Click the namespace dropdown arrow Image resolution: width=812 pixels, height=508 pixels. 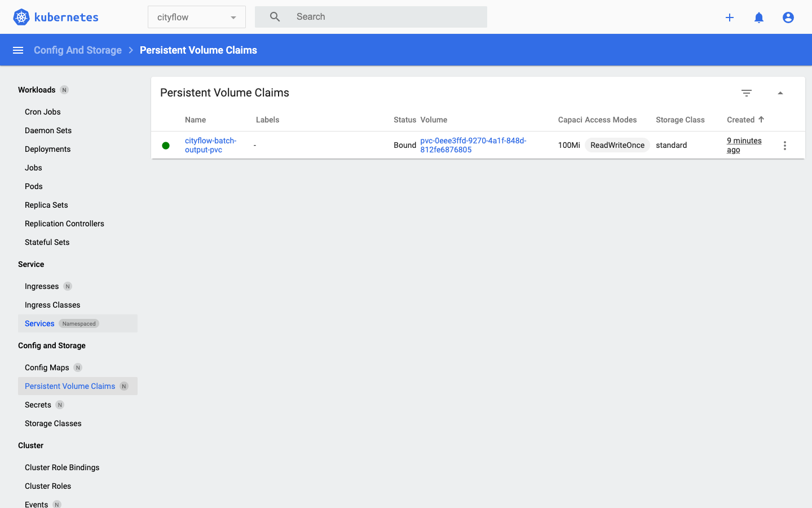[233, 17]
